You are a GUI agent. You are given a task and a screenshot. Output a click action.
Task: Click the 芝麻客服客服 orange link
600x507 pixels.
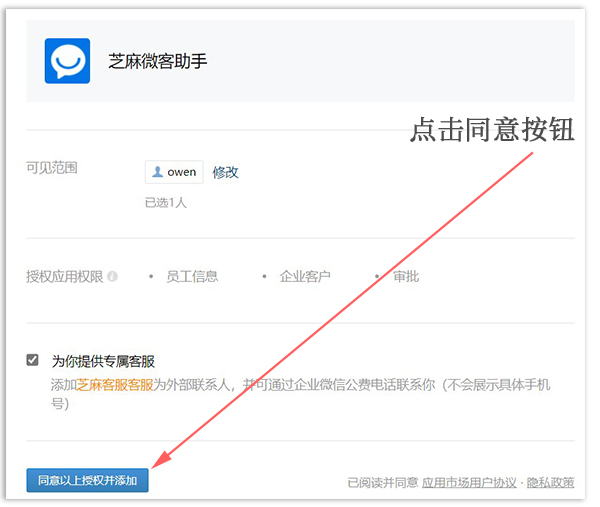click(x=115, y=385)
